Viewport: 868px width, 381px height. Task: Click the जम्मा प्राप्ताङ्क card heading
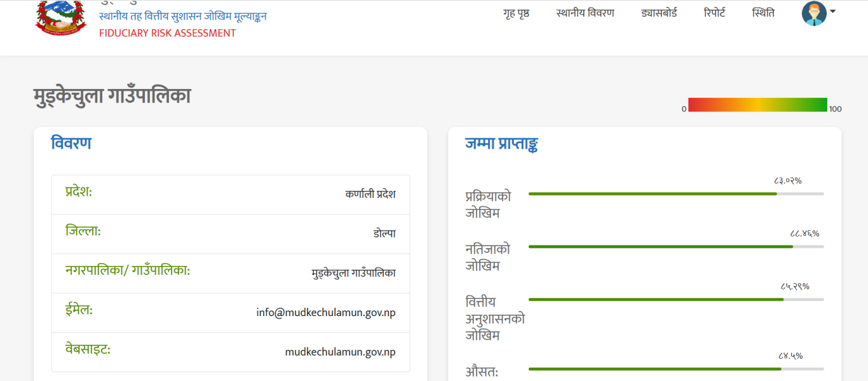tap(501, 144)
